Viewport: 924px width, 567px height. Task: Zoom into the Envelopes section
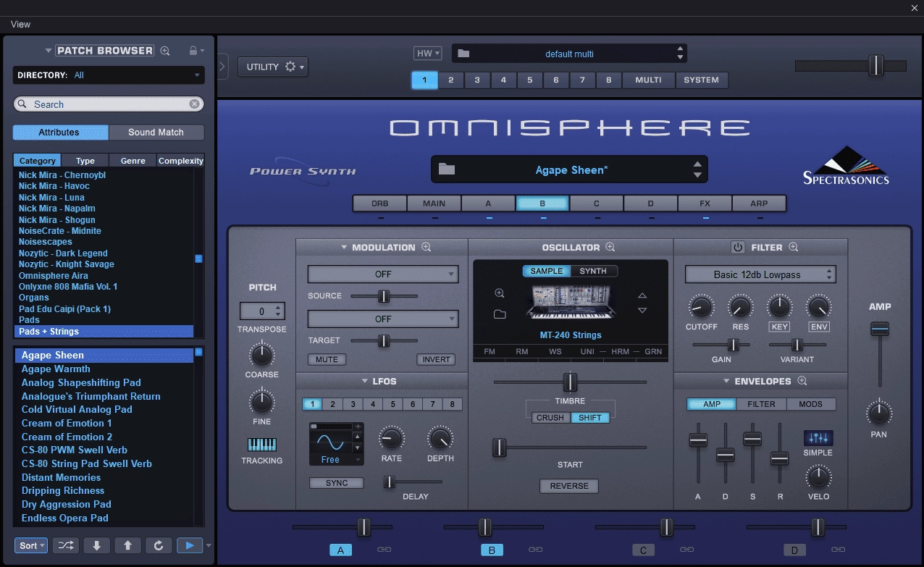(802, 381)
